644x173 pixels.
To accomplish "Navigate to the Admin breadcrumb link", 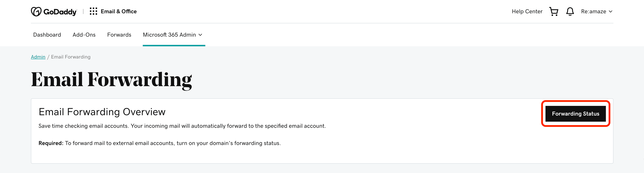I will pos(38,57).
